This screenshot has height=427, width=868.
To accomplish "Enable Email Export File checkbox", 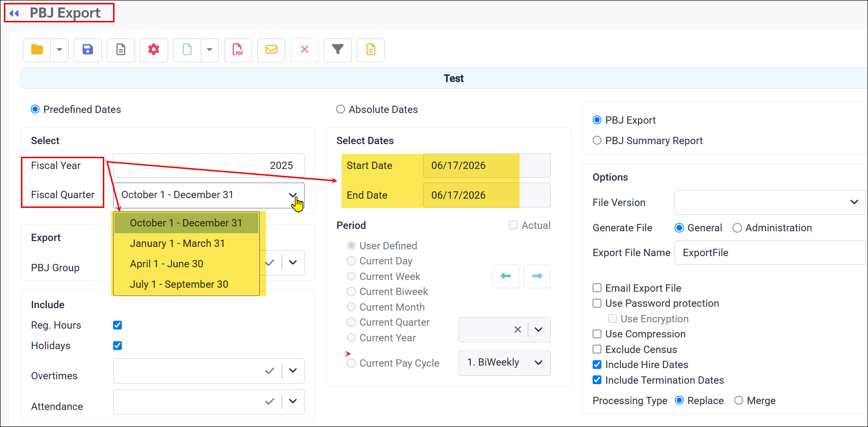I will [597, 288].
